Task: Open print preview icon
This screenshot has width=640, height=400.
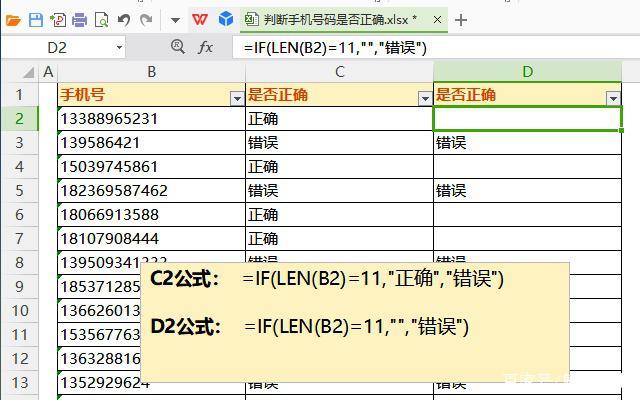Action: click(101, 20)
